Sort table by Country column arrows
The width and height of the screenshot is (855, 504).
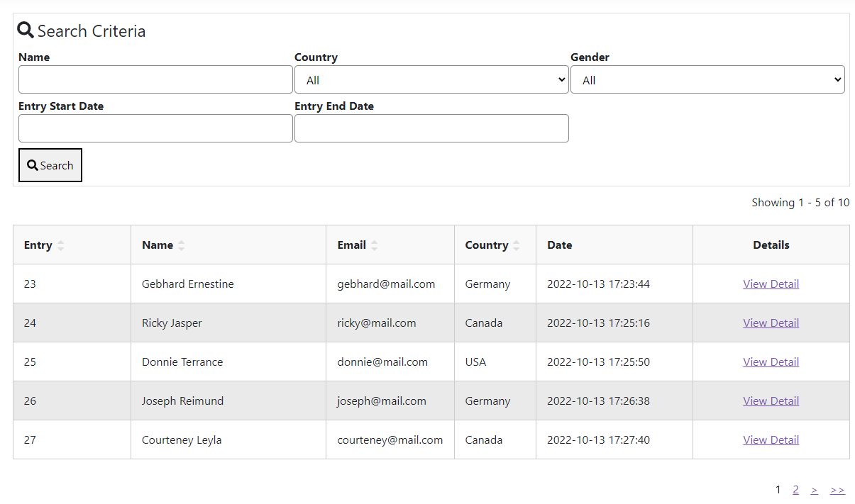(516, 245)
